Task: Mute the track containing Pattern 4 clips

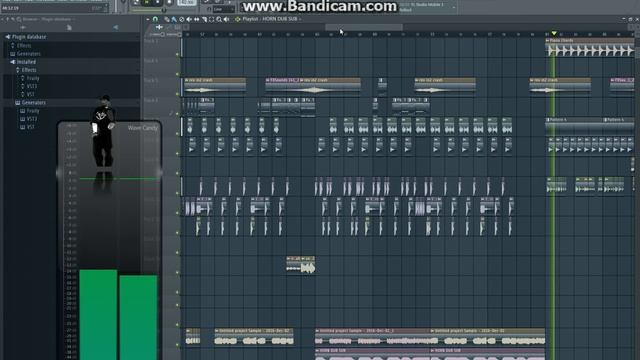Action: click(x=177, y=133)
